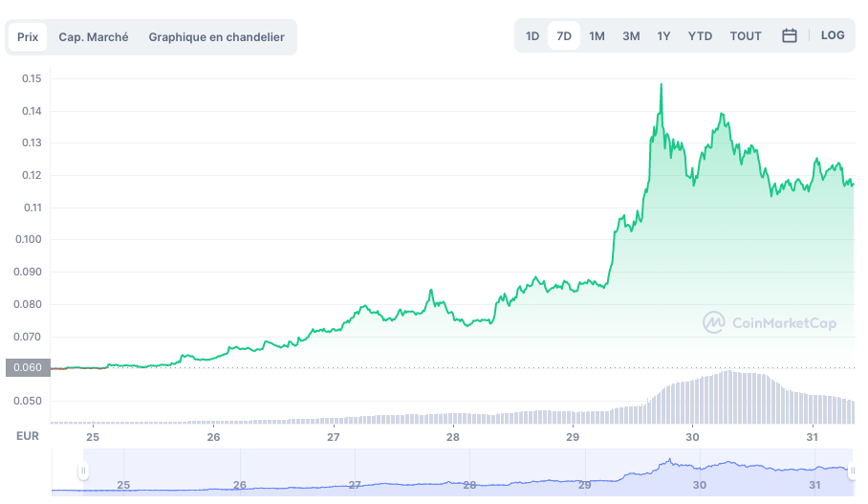Select the 7D time range

coord(564,36)
